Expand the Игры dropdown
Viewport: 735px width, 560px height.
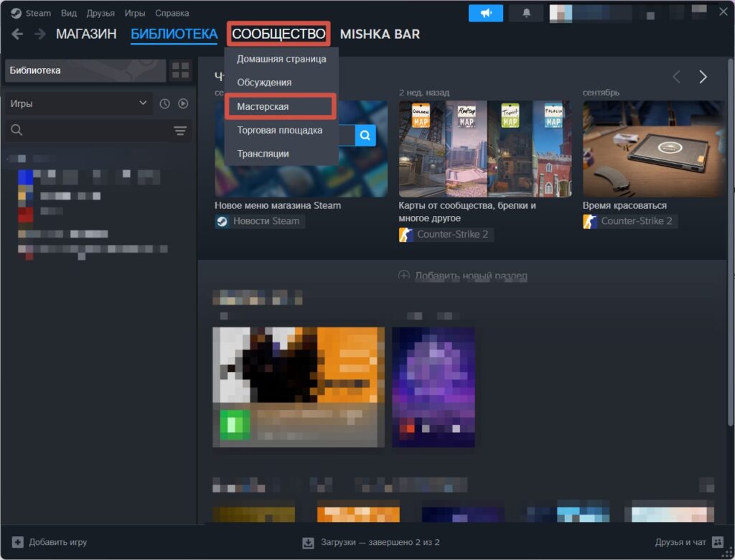coord(78,104)
